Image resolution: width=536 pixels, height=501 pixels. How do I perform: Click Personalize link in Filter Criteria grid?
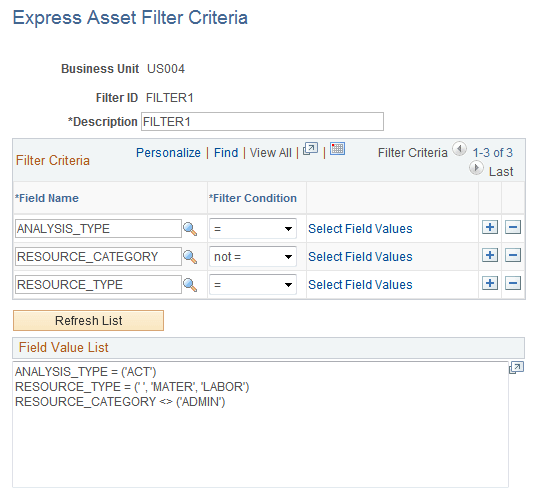pos(168,153)
